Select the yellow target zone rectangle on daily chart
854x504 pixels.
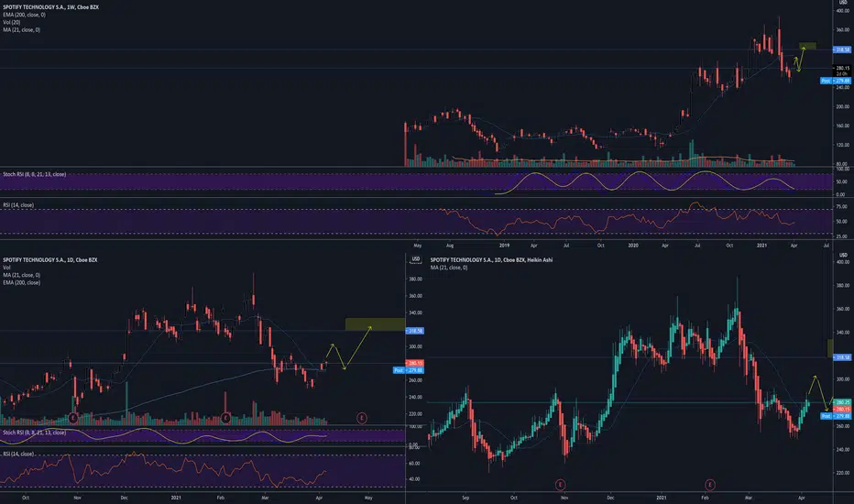point(375,324)
